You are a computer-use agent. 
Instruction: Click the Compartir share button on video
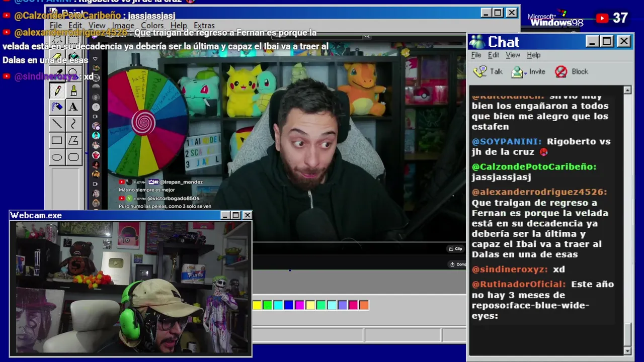point(458,264)
